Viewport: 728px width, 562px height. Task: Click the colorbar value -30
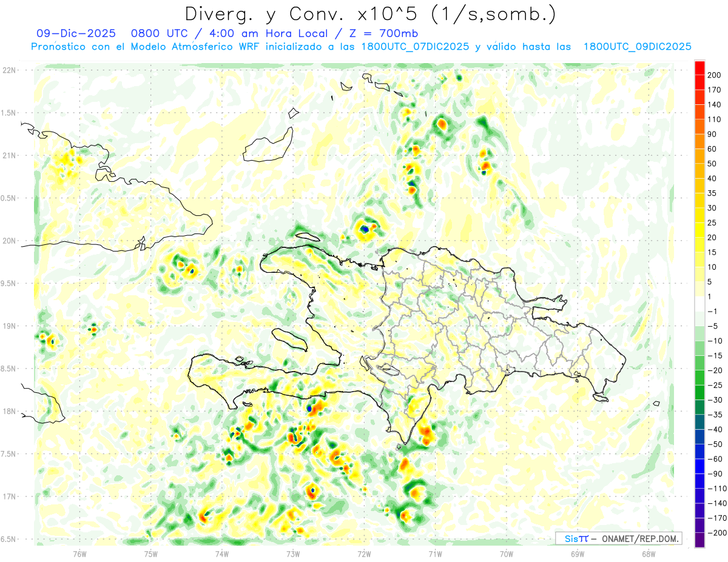click(x=715, y=400)
